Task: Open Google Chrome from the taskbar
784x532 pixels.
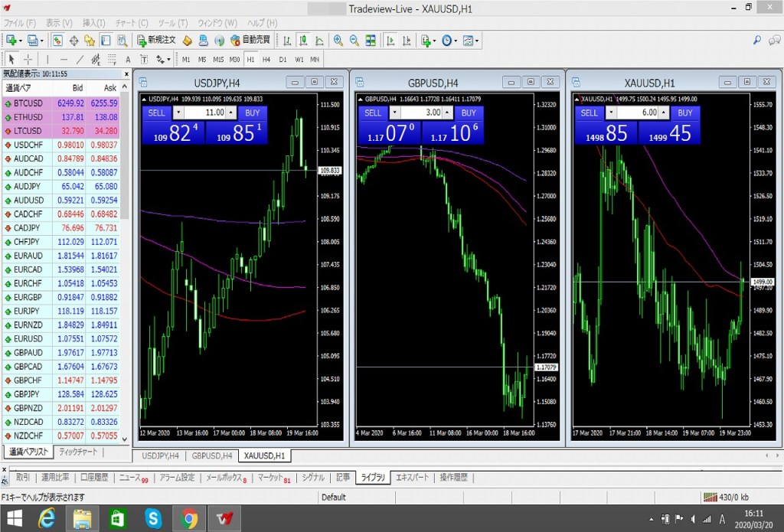Action: (188, 518)
